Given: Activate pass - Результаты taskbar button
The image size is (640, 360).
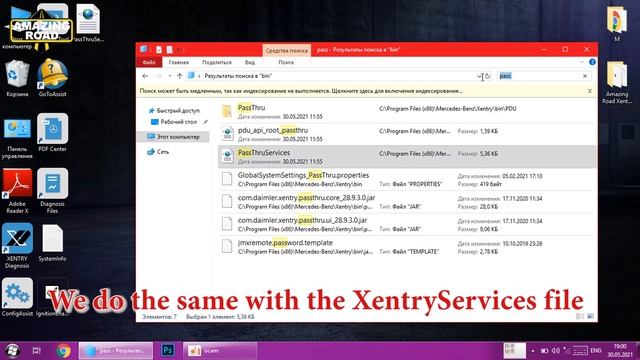Looking at the screenshot, I should (x=116, y=351).
